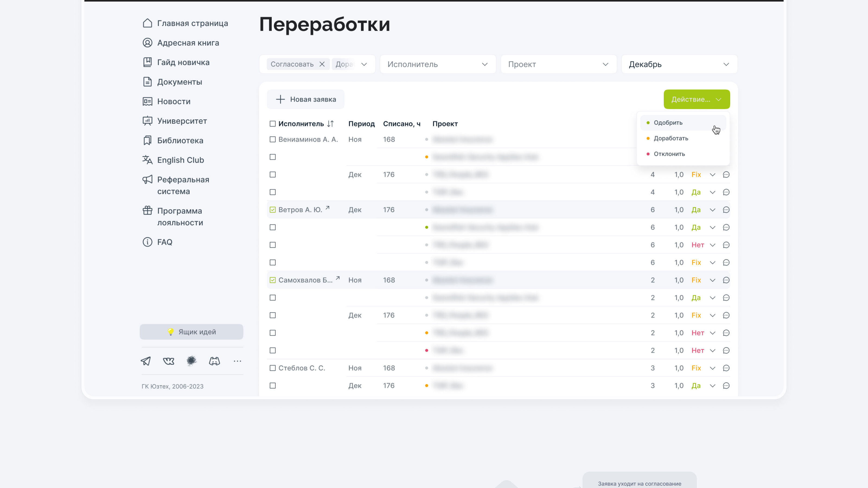The width and height of the screenshot is (868, 488).
Task: Open the Discord icon link
Action: coord(214,361)
